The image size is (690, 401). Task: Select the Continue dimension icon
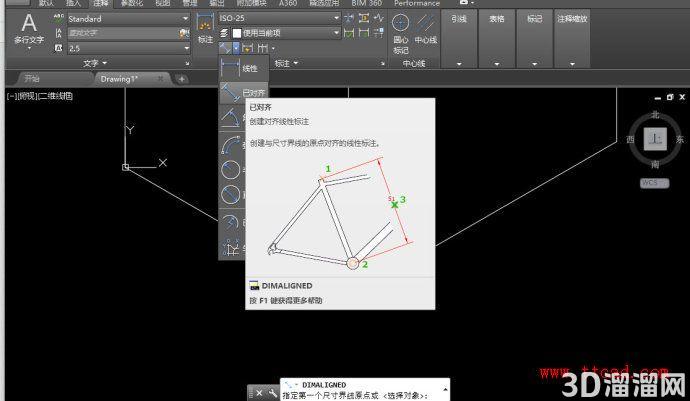[262, 48]
